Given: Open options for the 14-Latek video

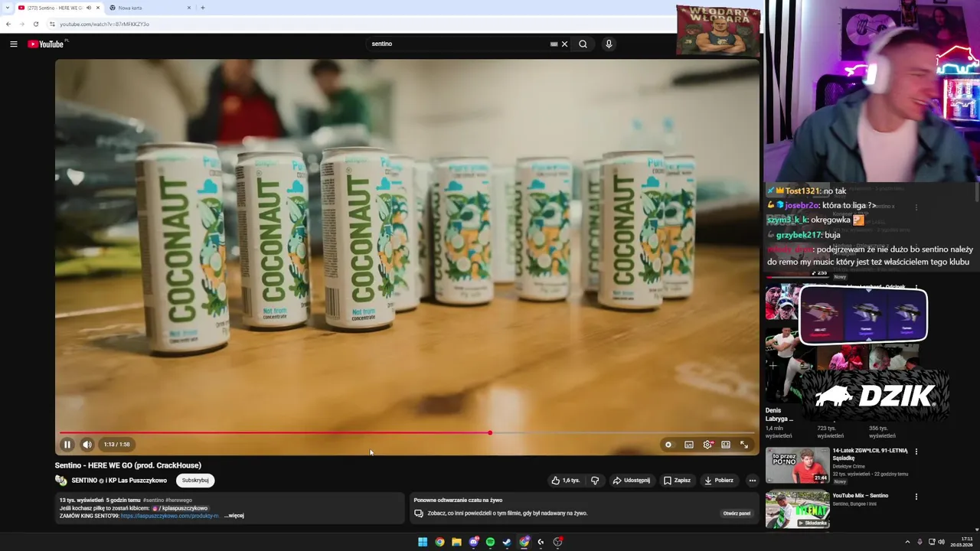Looking at the screenshot, I should pyautogui.click(x=916, y=452).
